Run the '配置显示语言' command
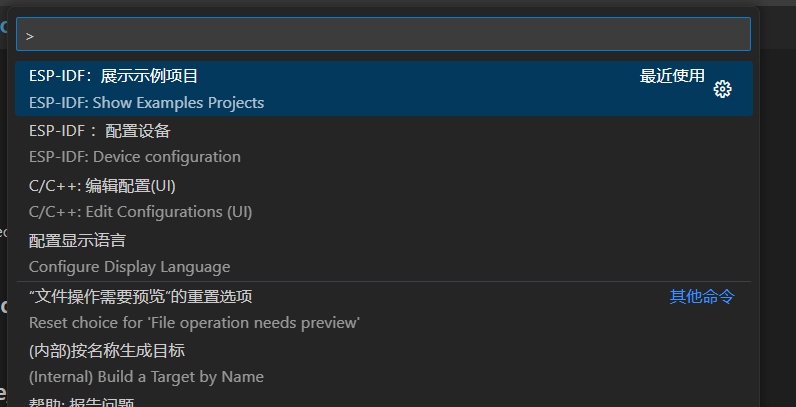 77,241
